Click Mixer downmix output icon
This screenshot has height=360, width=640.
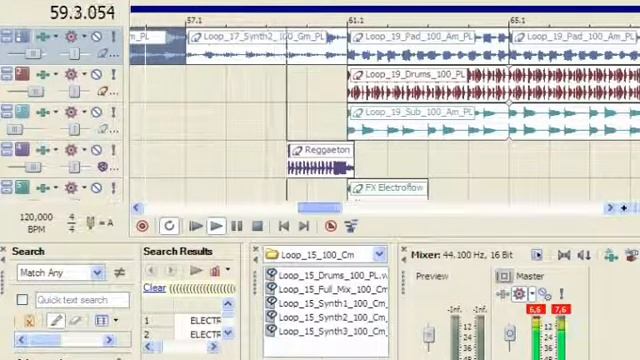click(x=564, y=256)
